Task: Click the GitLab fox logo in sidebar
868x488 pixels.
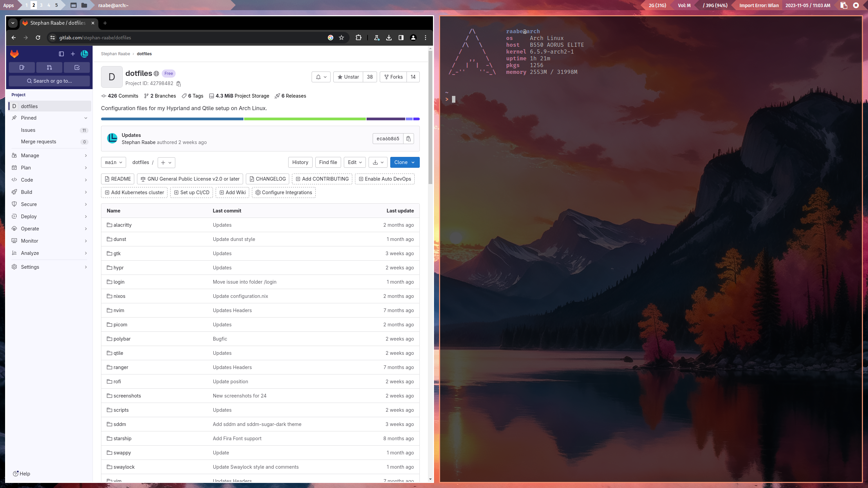Action: point(14,54)
